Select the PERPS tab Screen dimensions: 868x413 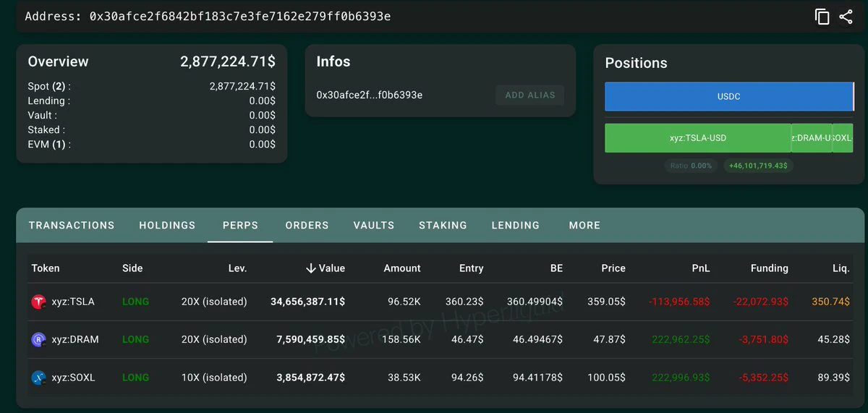point(240,225)
